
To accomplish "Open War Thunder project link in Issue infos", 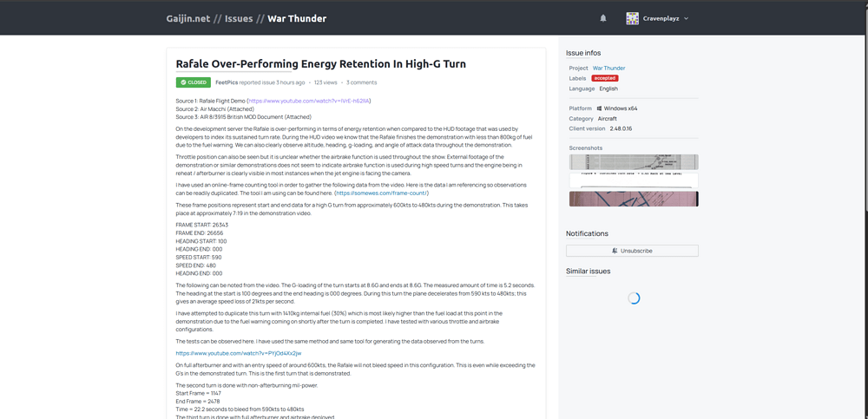I will coord(609,68).
